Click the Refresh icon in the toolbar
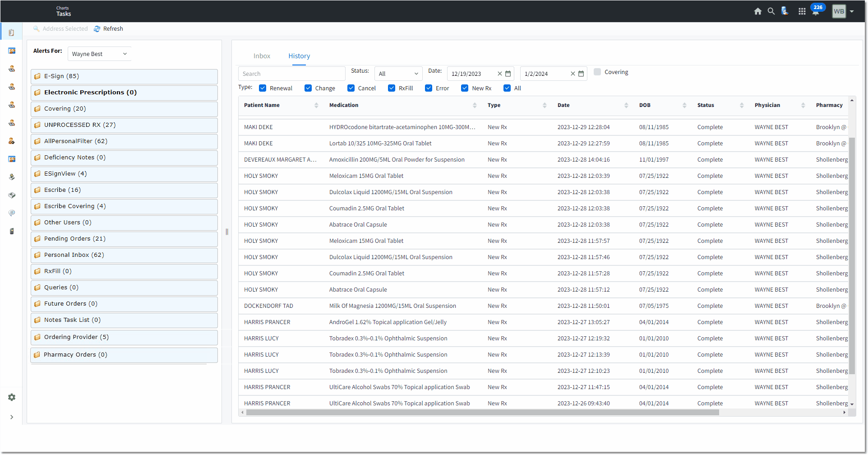The image size is (868, 455). click(x=97, y=29)
